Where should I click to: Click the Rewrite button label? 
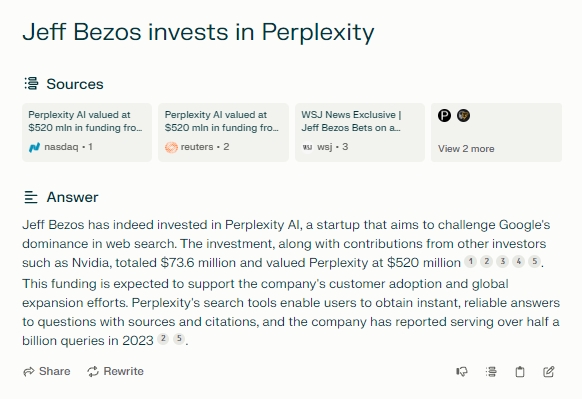coord(123,372)
